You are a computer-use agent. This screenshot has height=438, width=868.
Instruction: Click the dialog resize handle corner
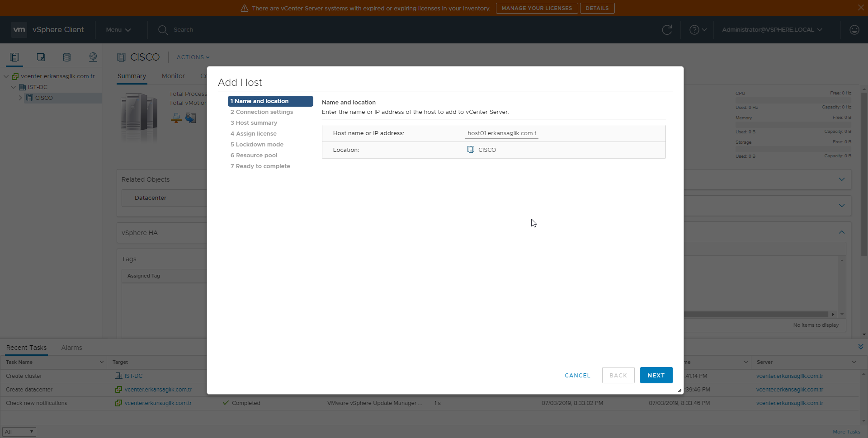pyautogui.click(x=679, y=390)
